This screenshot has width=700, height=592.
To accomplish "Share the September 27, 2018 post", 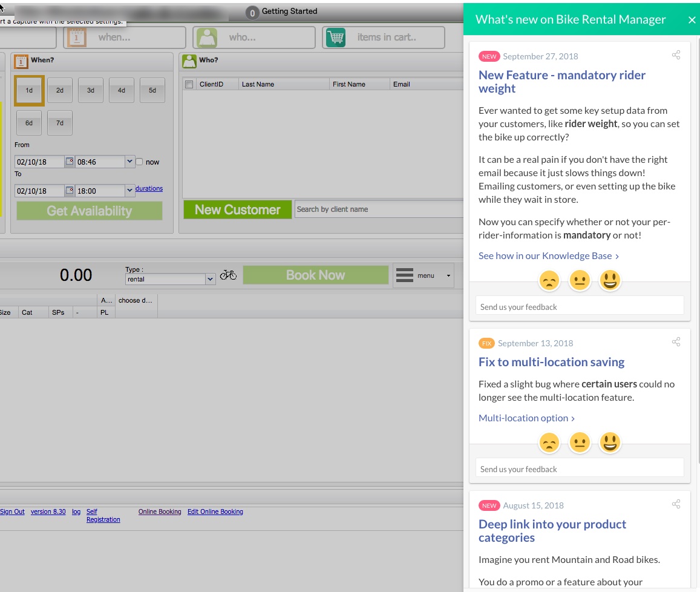I will coord(676,55).
